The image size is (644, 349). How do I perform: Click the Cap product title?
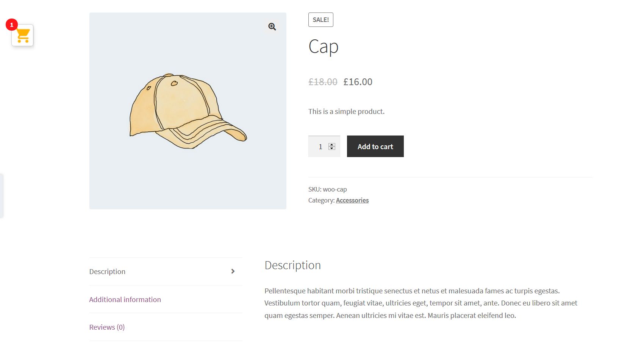324,47
